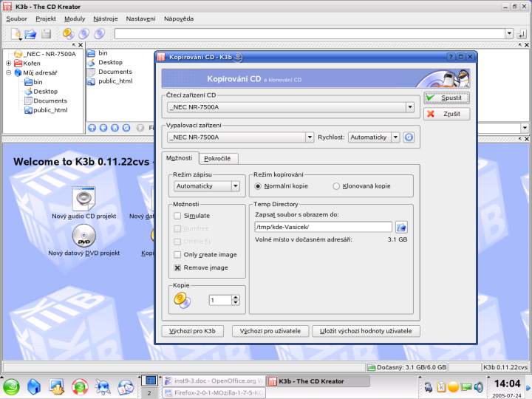Open the main toolbar location dropdown arrow
Image resolution: width=532 pixels, height=399 pixels.
pos(509,33)
